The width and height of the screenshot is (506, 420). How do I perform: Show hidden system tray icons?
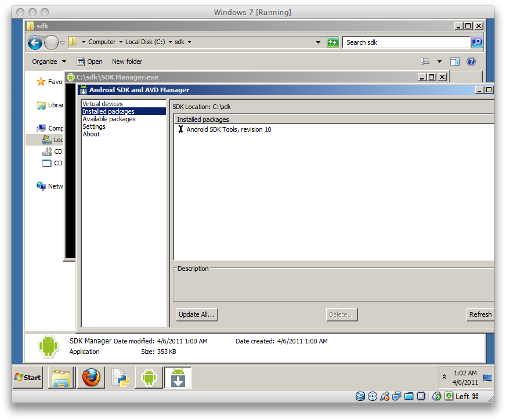pyautogui.click(x=444, y=376)
